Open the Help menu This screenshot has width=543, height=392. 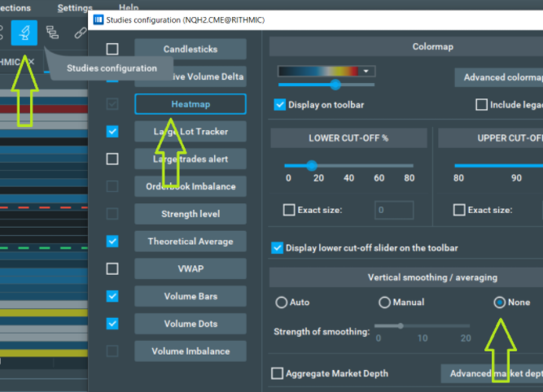pos(129,7)
